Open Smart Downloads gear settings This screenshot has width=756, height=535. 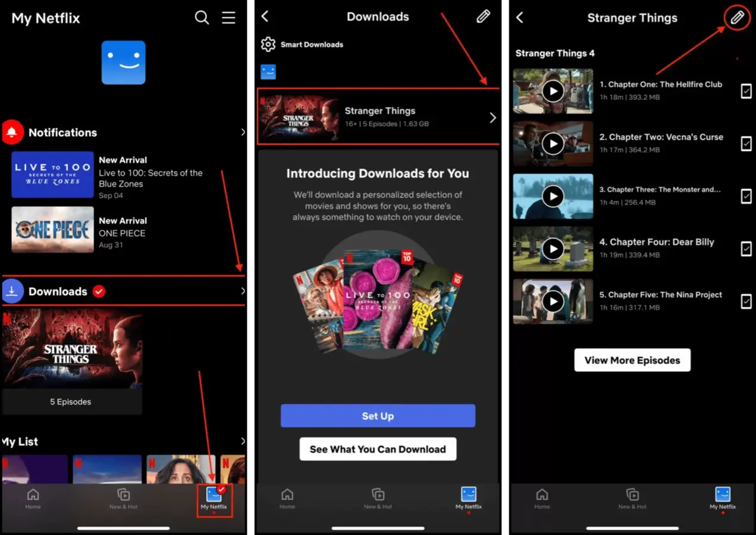point(268,45)
